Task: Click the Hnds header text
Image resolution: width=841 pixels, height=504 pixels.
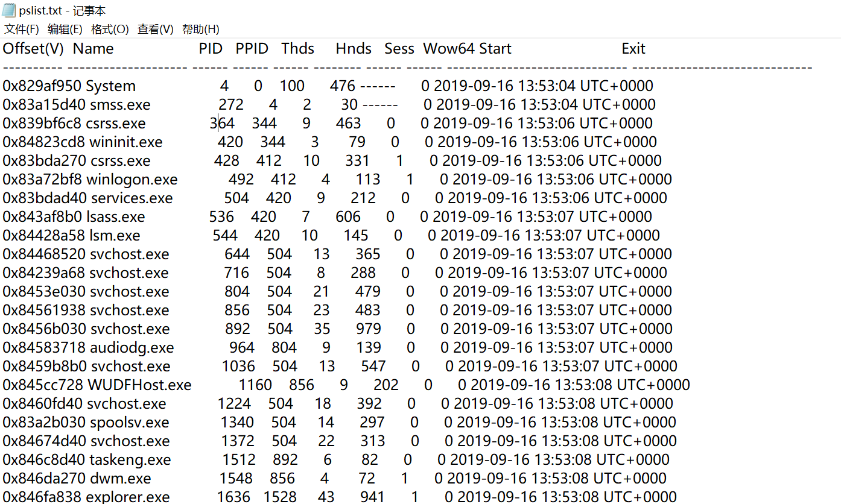Action: pos(354,49)
